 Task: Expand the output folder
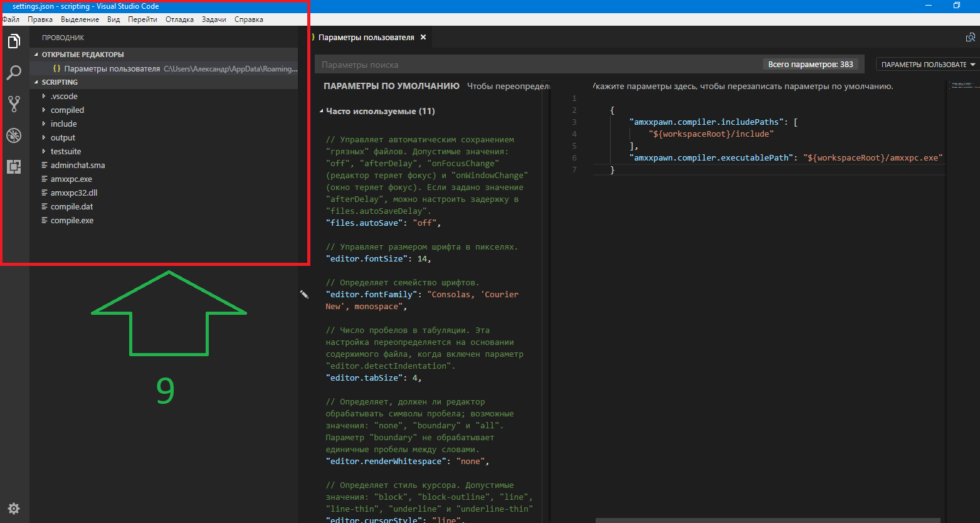[44, 138]
